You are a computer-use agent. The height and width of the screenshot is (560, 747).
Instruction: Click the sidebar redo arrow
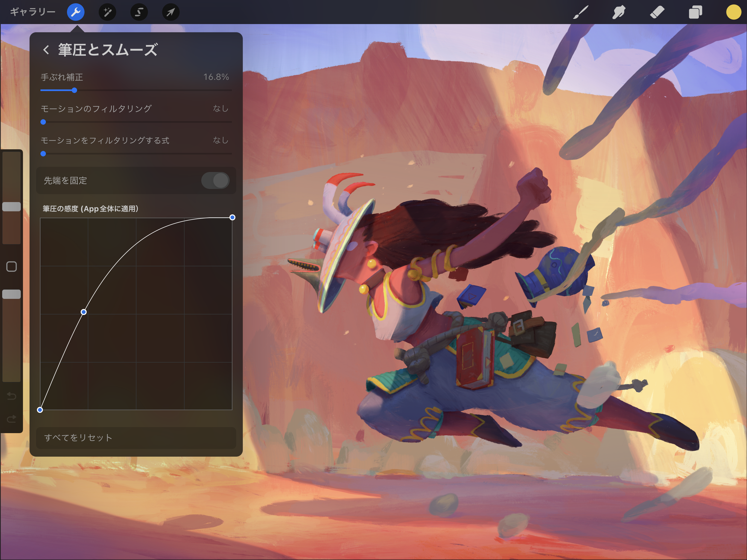(x=11, y=419)
